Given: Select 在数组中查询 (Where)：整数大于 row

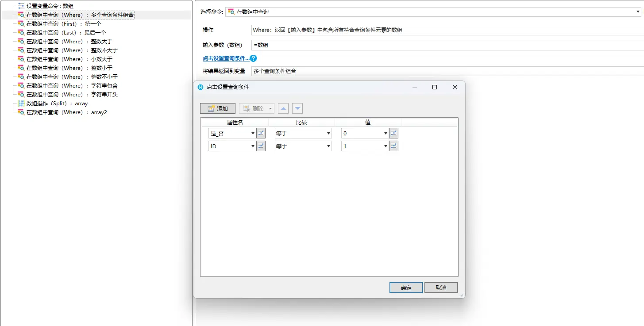Looking at the screenshot, I should (69, 42).
